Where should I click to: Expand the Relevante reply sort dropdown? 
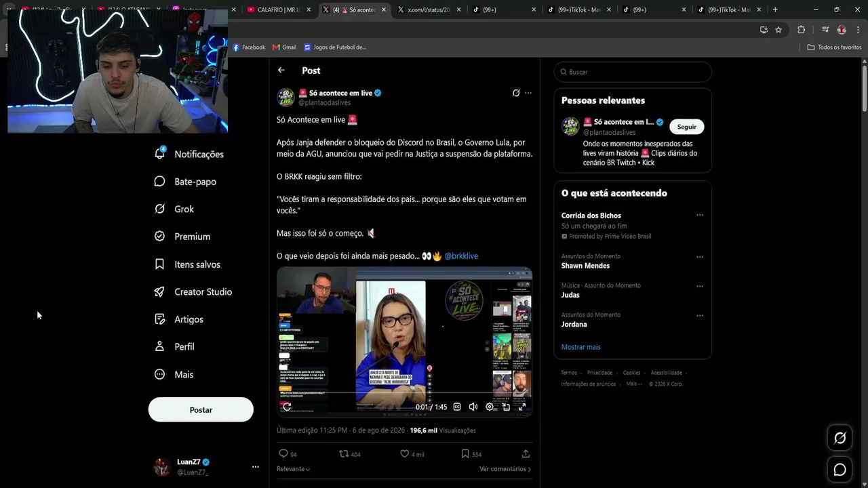[x=293, y=469]
